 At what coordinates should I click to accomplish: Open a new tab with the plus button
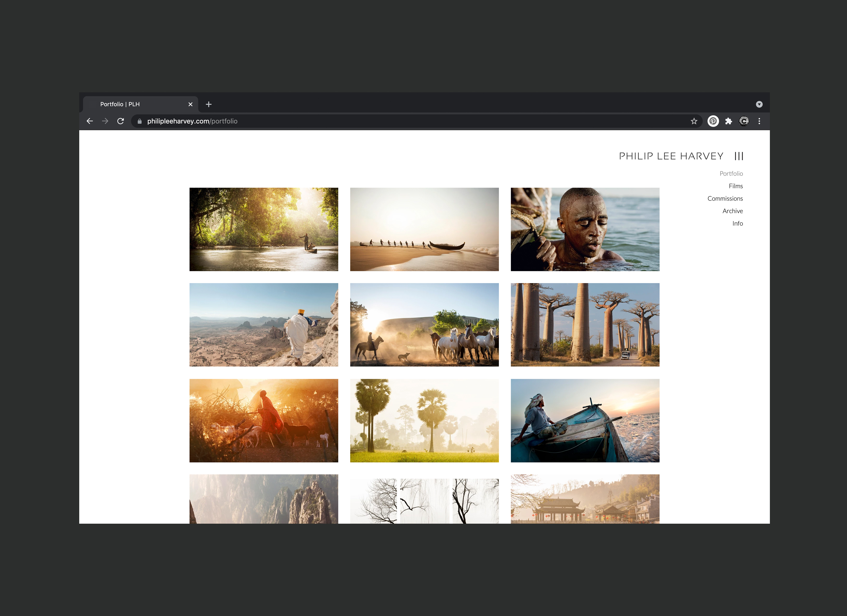pyautogui.click(x=209, y=104)
